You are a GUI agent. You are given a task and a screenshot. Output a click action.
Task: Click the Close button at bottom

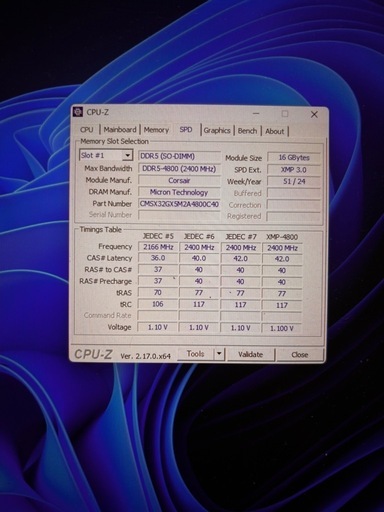tap(299, 355)
